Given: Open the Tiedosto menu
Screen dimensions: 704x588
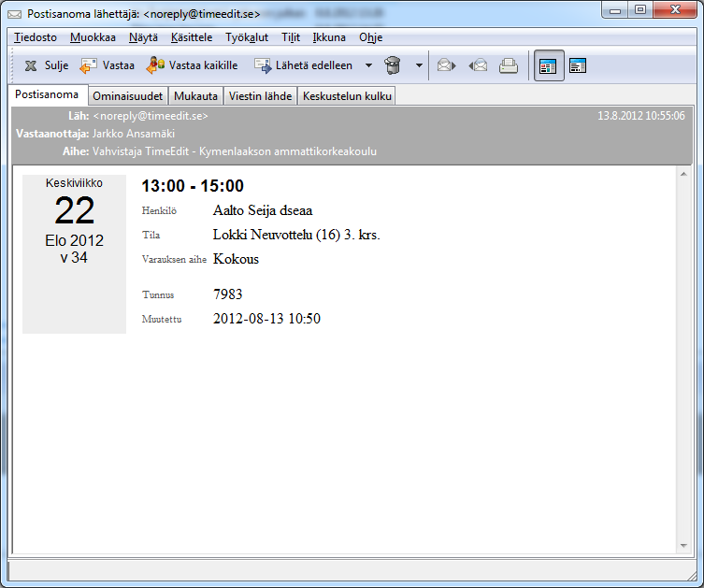Looking at the screenshot, I should 36,37.
